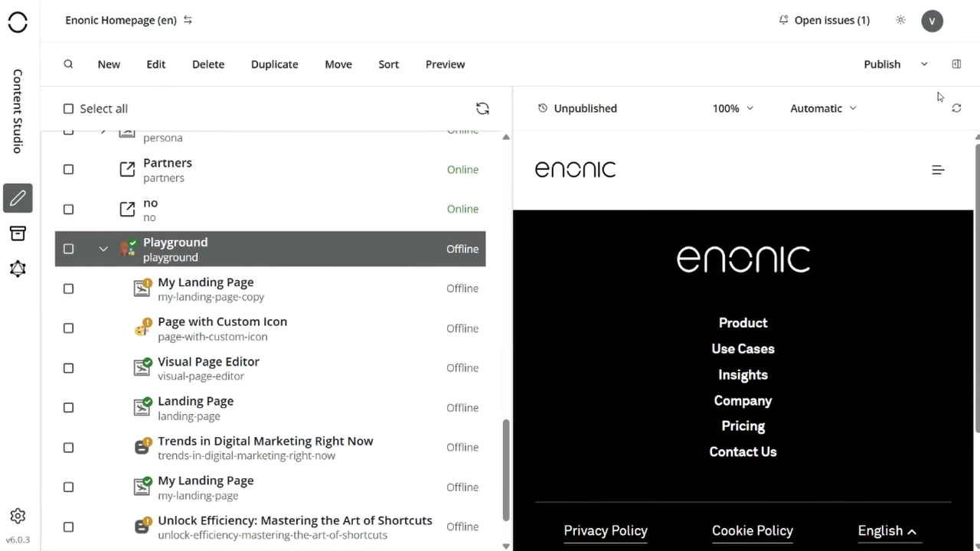Viewport: 980px width, 551px height.
Task: Open the settings gear icon
Action: [18, 516]
